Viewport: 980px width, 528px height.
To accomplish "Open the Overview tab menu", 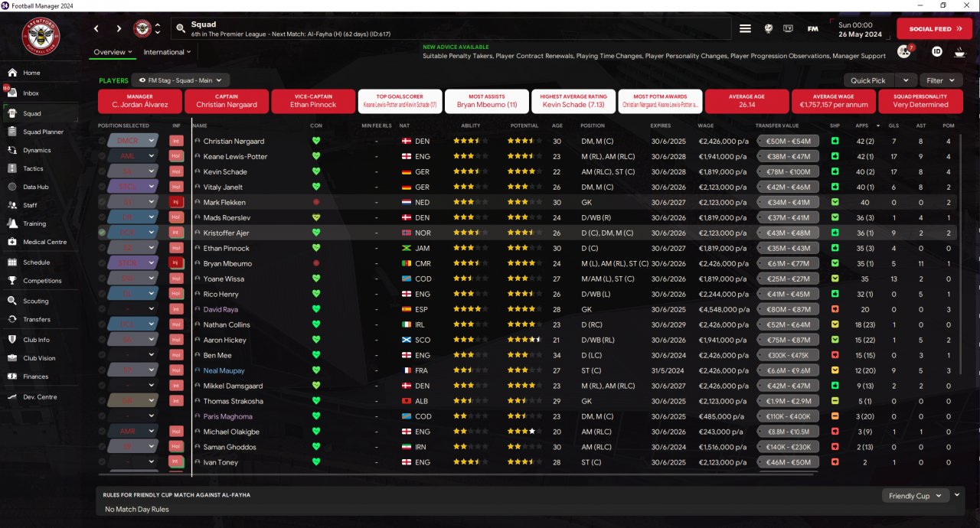I will pyautogui.click(x=113, y=52).
